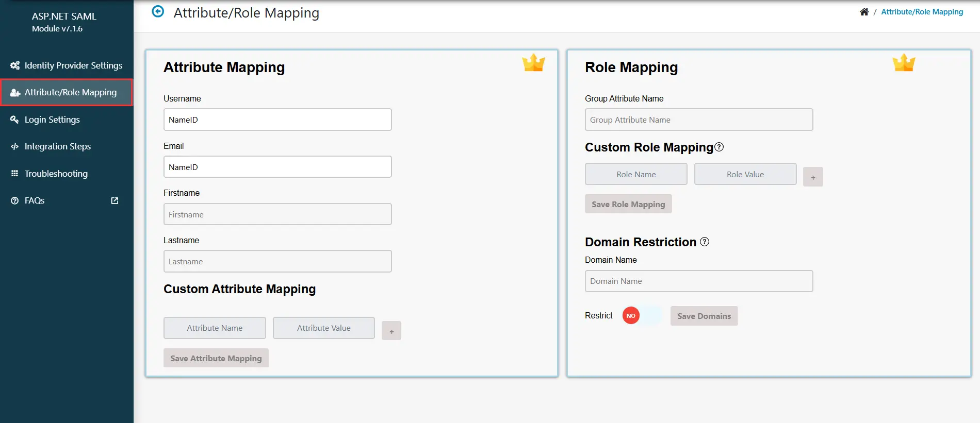Open Domain Restriction help icon

[x=705, y=242]
